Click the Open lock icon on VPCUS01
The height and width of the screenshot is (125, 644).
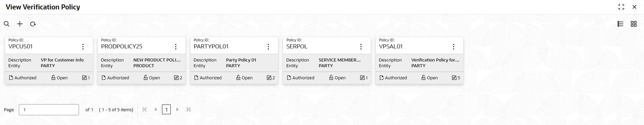point(53,78)
